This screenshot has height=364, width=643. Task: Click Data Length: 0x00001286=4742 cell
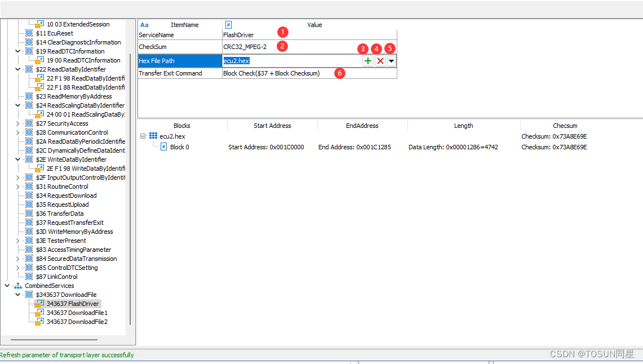pyautogui.click(x=453, y=147)
